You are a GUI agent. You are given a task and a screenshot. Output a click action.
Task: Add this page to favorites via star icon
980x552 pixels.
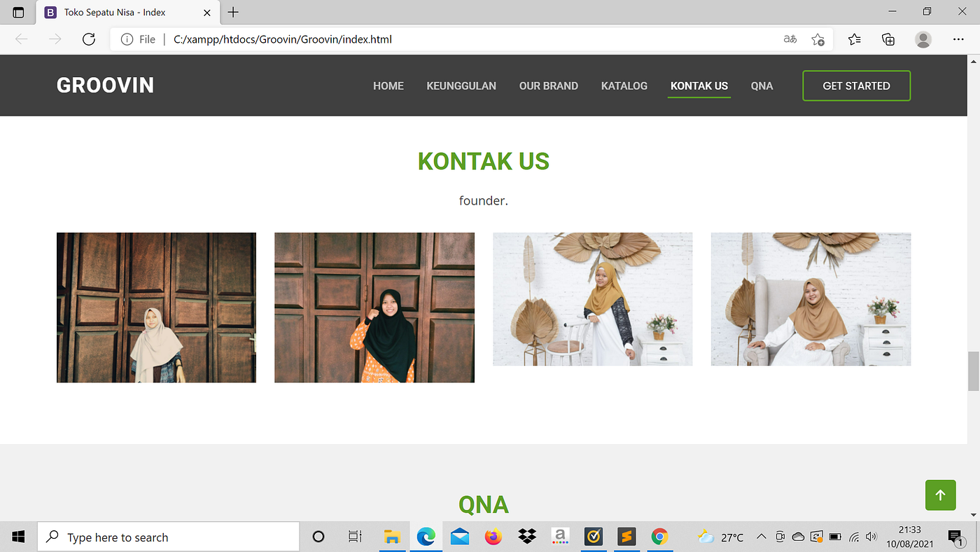tap(818, 39)
